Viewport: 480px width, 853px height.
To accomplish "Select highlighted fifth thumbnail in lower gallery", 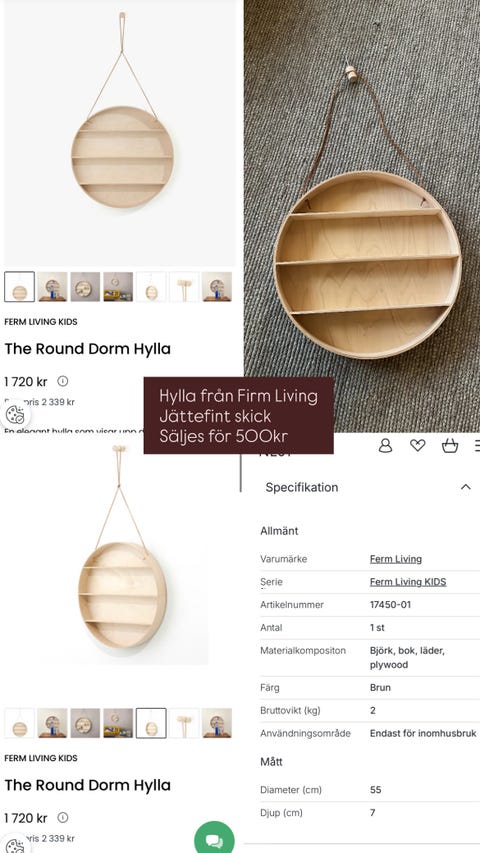I will click(151, 723).
